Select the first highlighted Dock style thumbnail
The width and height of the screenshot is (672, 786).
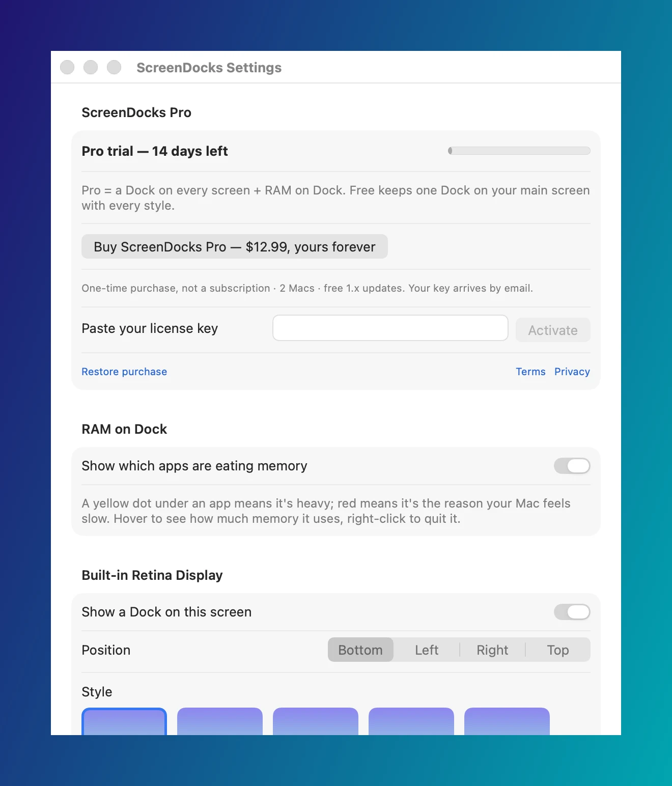pyautogui.click(x=124, y=721)
